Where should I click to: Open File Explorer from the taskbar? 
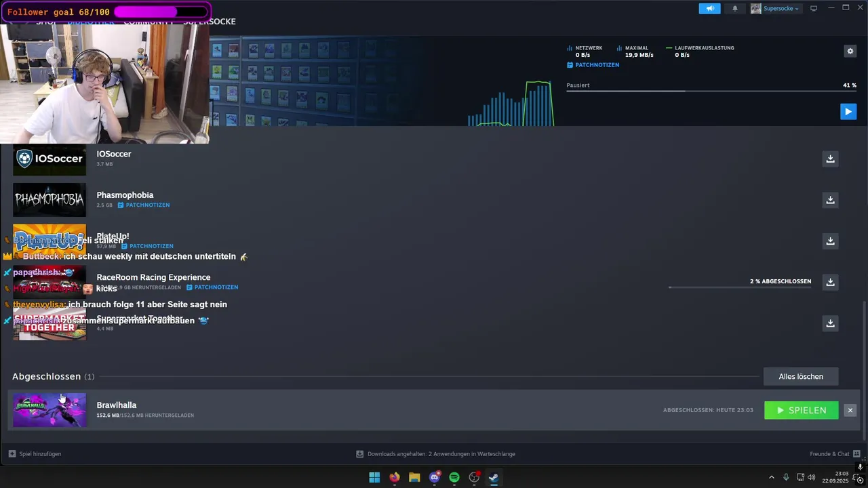tap(414, 477)
